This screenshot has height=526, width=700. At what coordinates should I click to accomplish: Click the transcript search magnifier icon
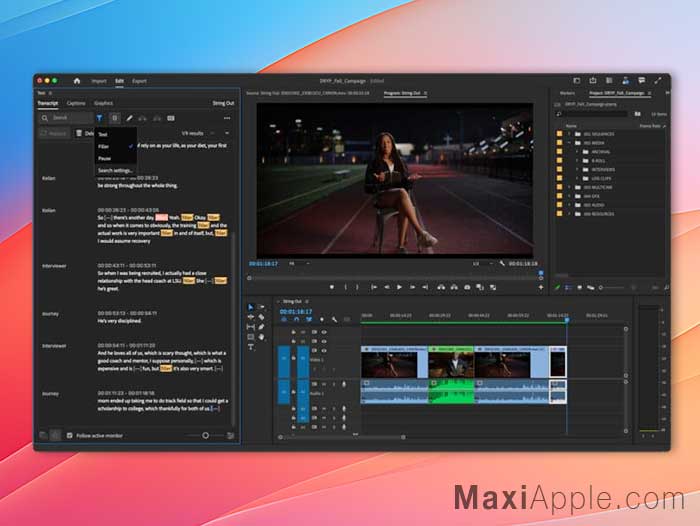[x=45, y=118]
